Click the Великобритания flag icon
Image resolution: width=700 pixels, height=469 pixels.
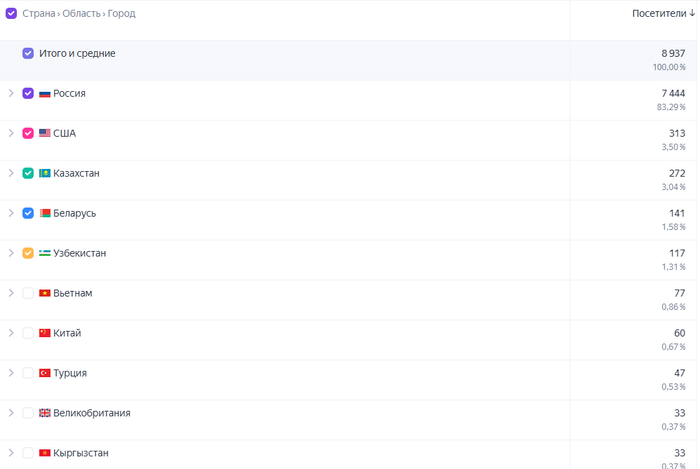coord(45,413)
